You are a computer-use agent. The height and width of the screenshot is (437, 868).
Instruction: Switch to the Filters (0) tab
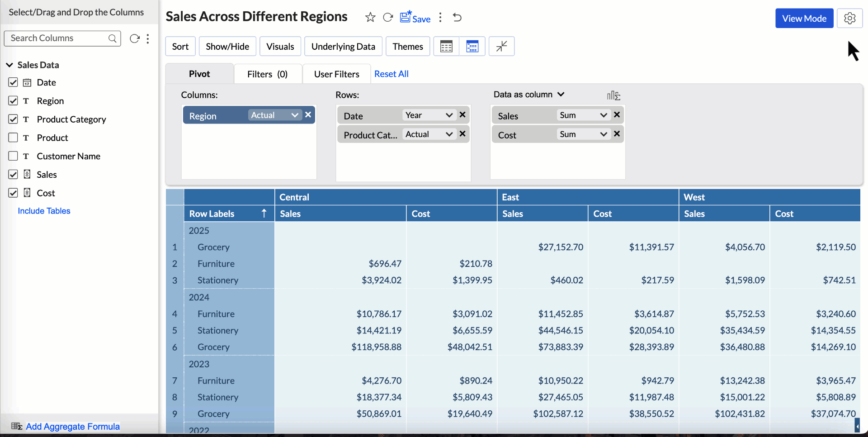click(x=267, y=74)
